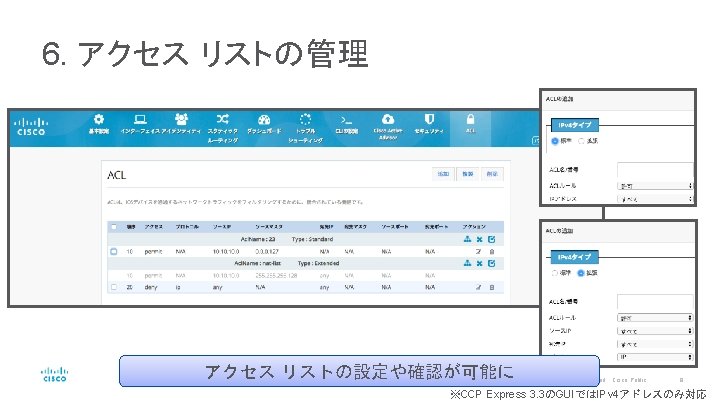Click the アクション column header
Image resolution: width=720 pixels, height=405 pixels.
tap(474, 227)
